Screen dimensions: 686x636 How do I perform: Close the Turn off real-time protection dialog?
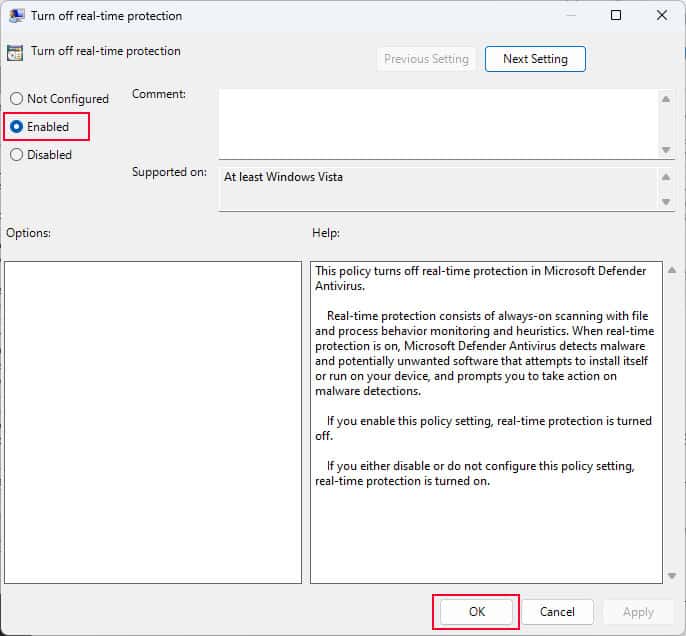[662, 15]
